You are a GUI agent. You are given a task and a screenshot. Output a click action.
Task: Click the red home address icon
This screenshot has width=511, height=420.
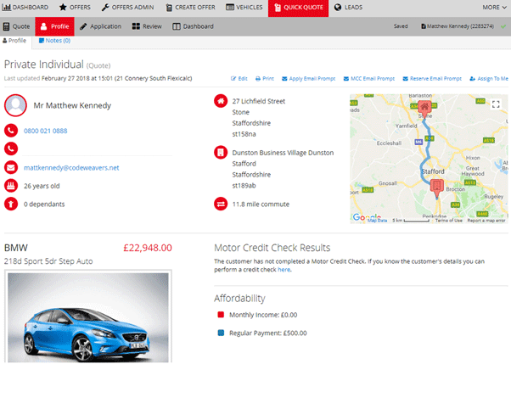(x=221, y=101)
